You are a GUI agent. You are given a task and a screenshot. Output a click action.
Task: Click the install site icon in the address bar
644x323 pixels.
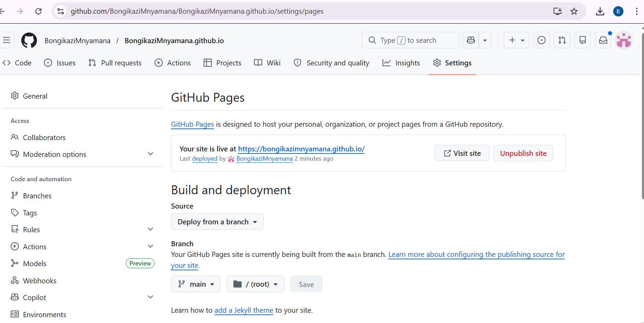click(x=557, y=11)
